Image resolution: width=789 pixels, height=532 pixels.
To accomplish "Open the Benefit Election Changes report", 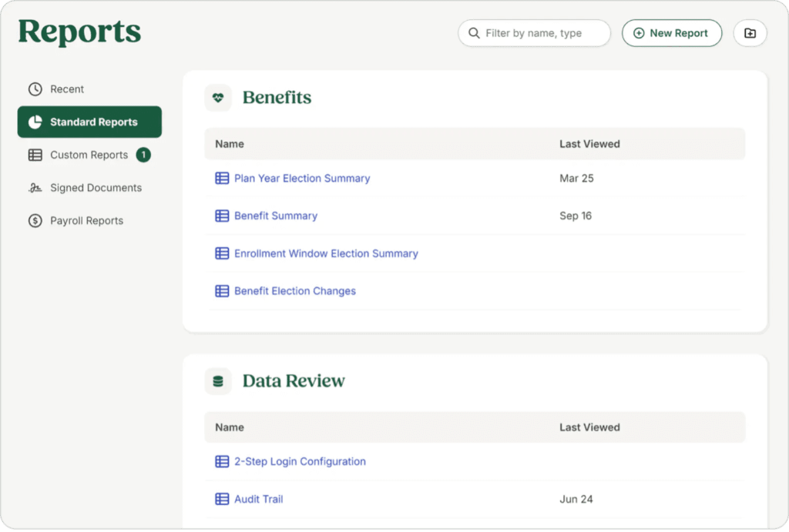I will click(x=294, y=291).
